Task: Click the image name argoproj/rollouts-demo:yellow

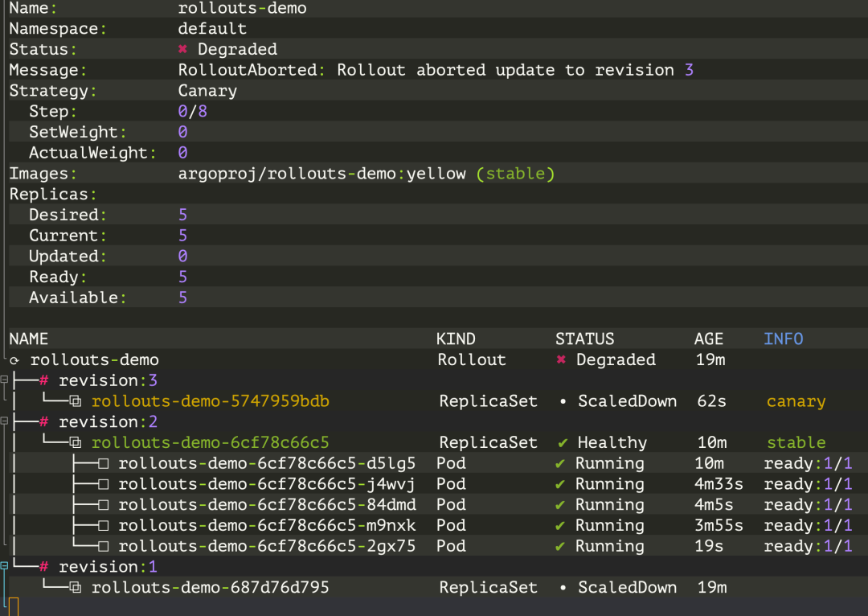Action: pyautogui.click(x=321, y=174)
